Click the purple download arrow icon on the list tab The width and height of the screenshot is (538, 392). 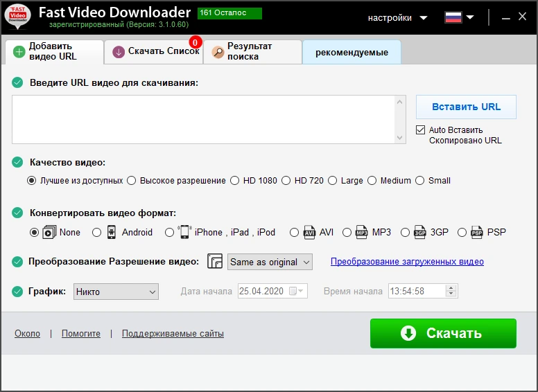click(x=119, y=52)
